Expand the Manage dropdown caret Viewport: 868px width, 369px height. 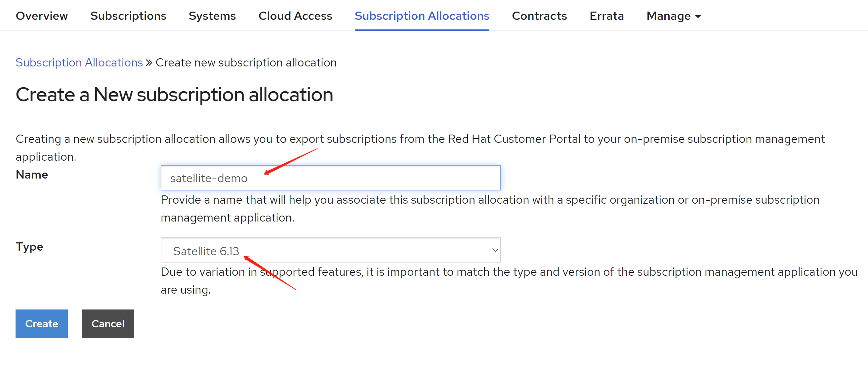tap(698, 17)
